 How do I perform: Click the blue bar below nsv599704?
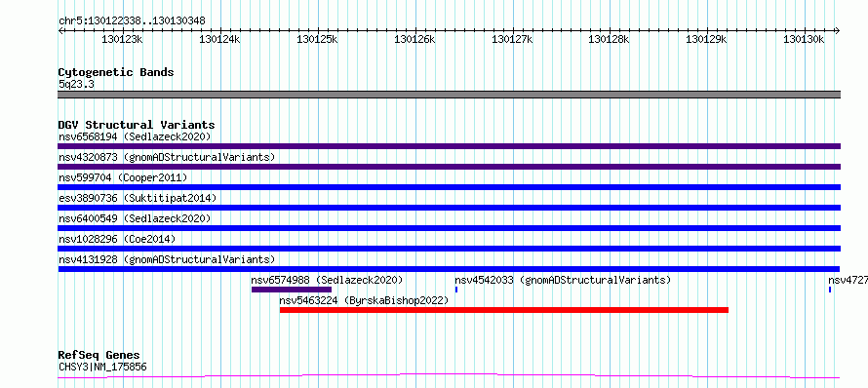[449, 187]
